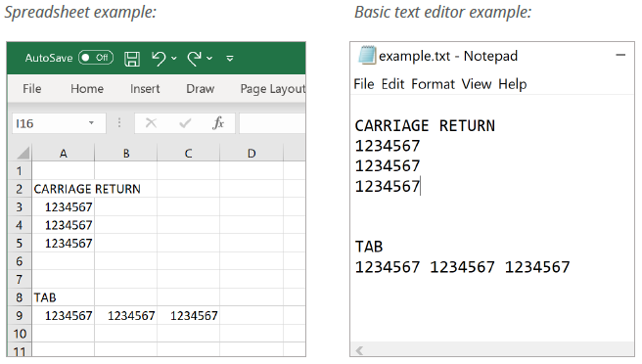
Task: Click the Enter checkmark formula bar icon
Action: pos(185,123)
